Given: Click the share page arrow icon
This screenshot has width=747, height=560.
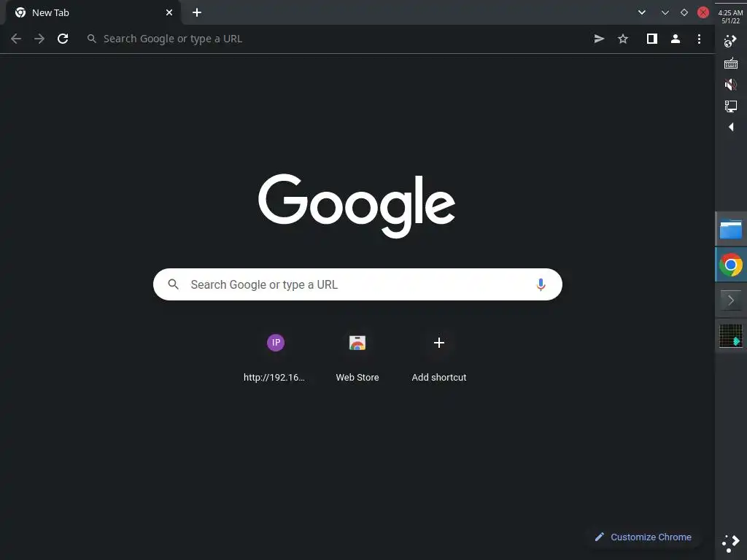Looking at the screenshot, I should [x=600, y=39].
